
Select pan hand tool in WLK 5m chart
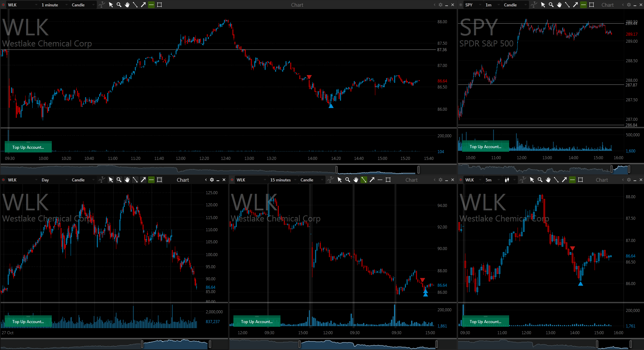[x=548, y=180]
